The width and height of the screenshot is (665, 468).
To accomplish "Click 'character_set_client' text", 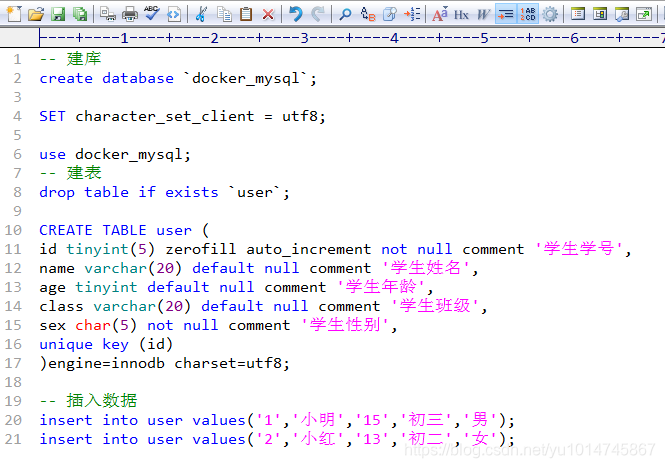I will 165,117.
